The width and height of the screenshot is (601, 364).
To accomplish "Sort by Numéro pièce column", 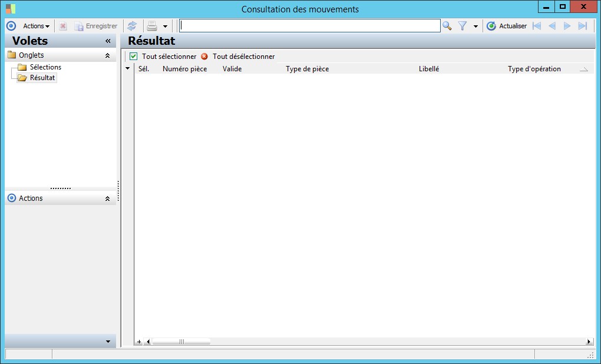I will point(185,69).
